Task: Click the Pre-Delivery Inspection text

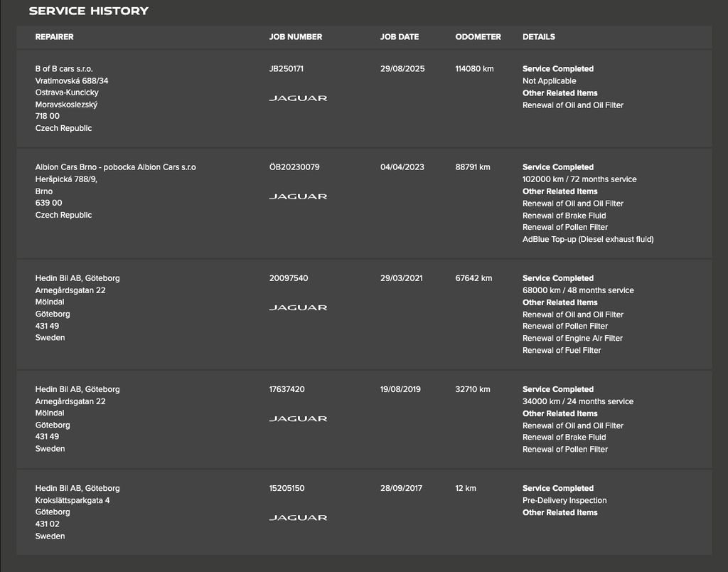Action: click(x=564, y=500)
